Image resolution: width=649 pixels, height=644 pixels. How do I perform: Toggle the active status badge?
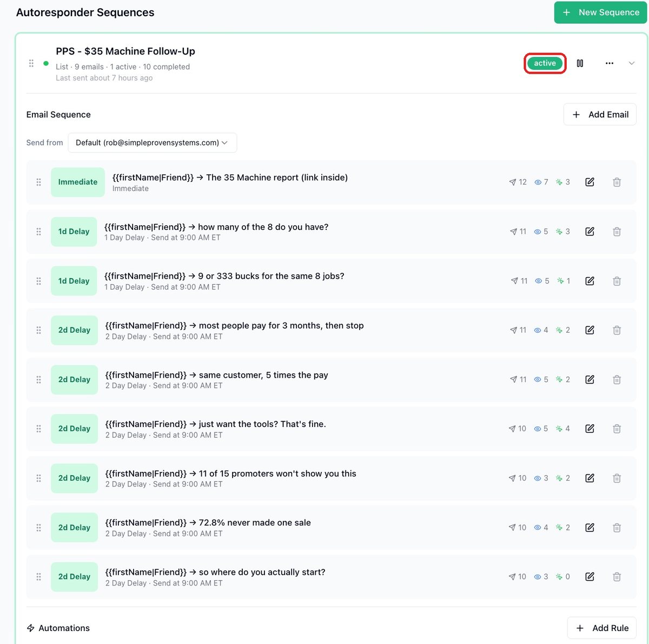pos(545,63)
